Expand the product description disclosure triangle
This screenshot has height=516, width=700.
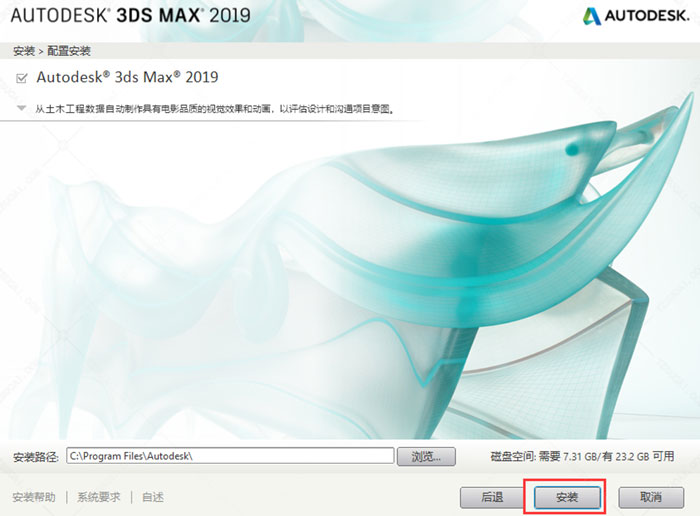(x=21, y=108)
